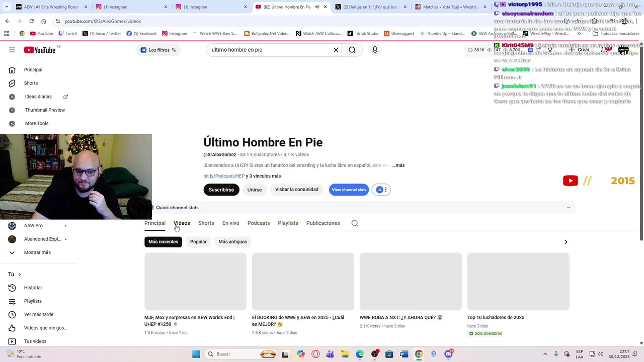
Task: Select the Más antiguos sort chip
Action: point(233,242)
